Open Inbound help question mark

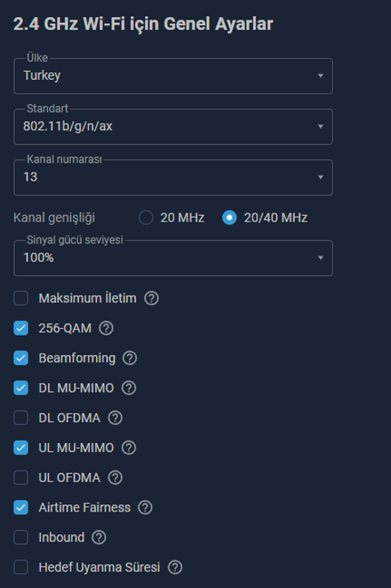click(x=99, y=538)
